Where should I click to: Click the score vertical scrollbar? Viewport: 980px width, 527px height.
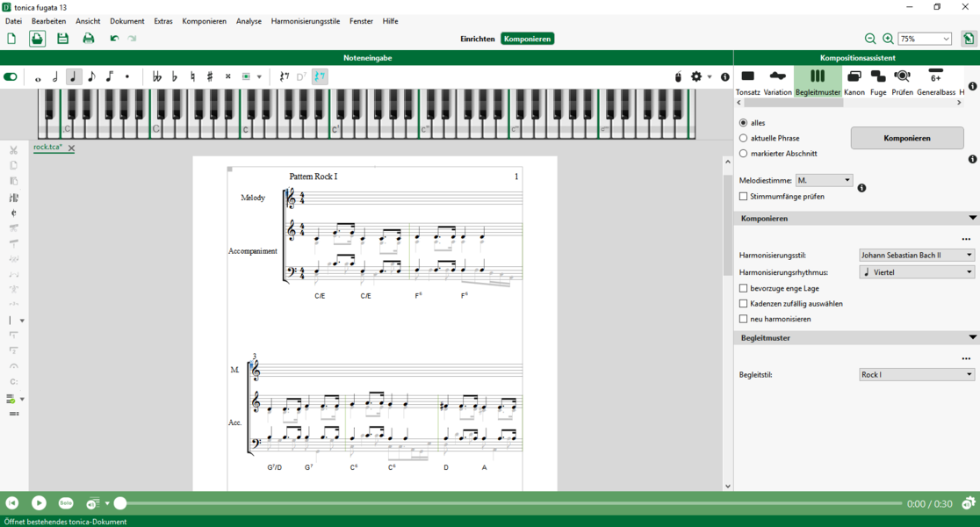727,225
